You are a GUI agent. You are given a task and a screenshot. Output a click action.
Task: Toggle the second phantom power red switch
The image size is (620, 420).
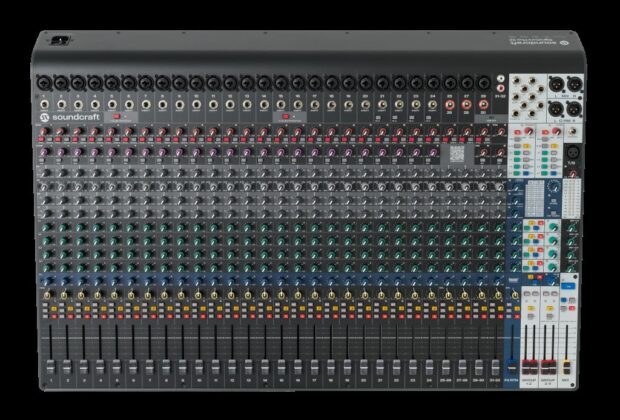[286, 117]
